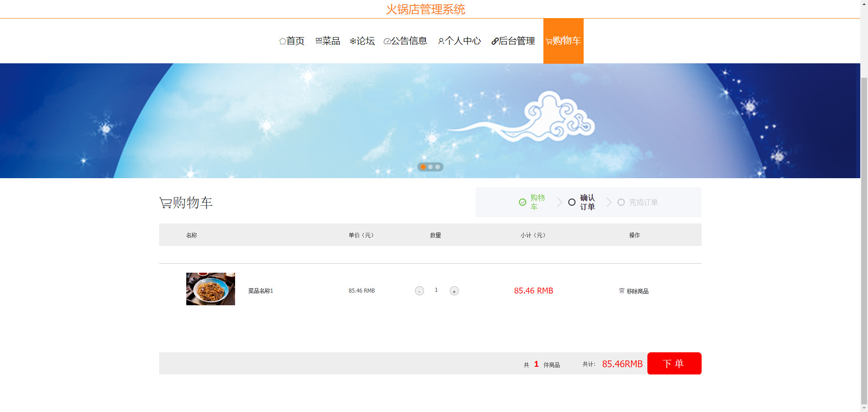Image resolution: width=868 pixels, height=412 pixels.
Task: Click the 85.46 RMB unit price
Action: (x=362, y=291)
